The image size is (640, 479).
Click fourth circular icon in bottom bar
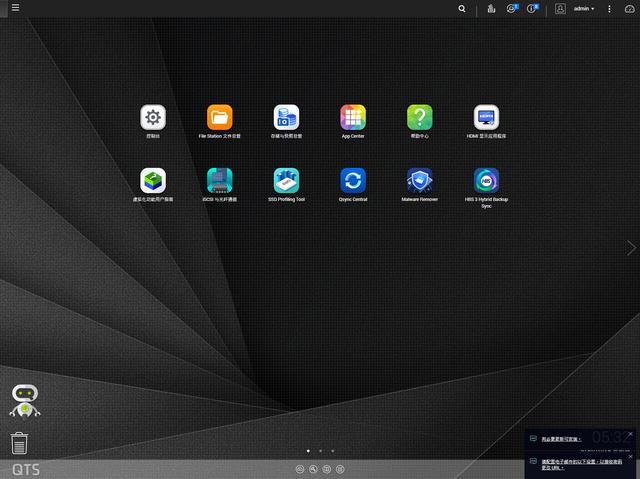pyautogui.click(x=340, y=469)
